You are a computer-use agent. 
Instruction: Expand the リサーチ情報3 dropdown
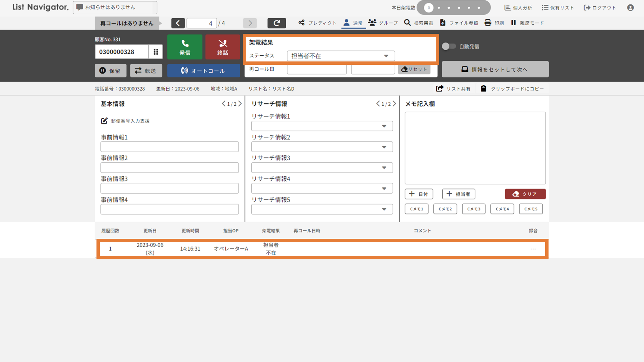click(322, 168)
